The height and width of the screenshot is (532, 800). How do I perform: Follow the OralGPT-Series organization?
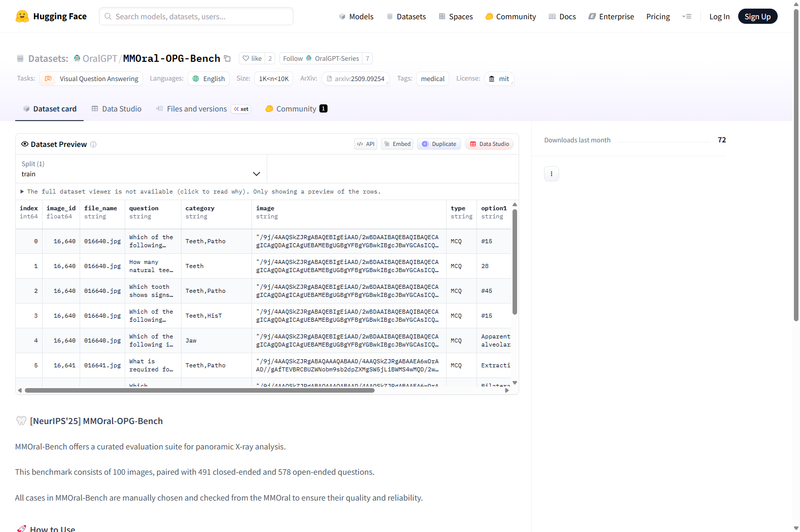320,59
